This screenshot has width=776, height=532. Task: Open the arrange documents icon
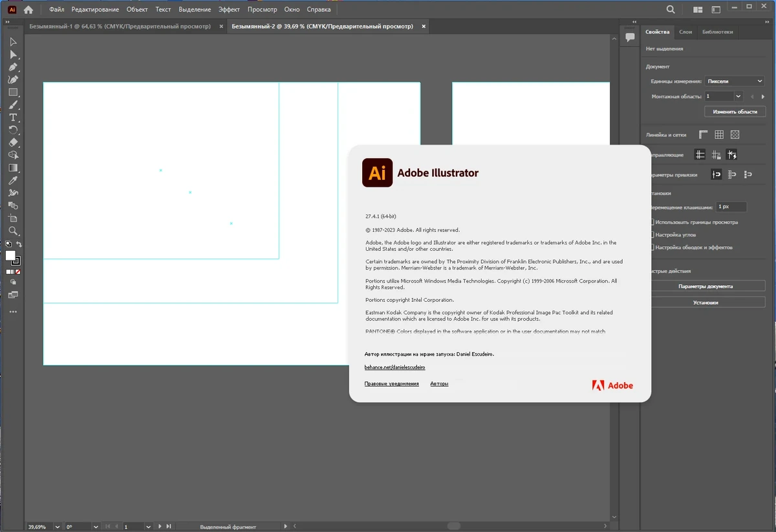coord(698,10)
